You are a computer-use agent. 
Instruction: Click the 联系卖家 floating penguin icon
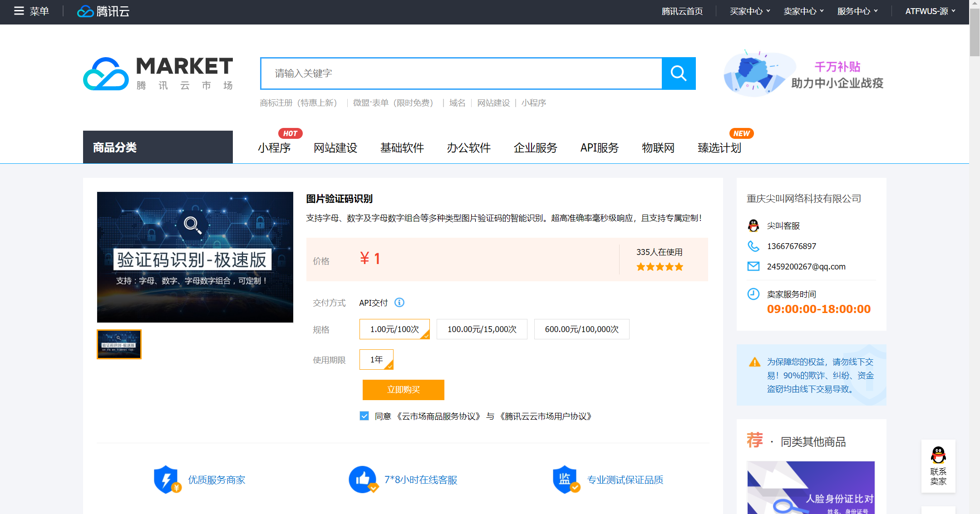point(938,455)
